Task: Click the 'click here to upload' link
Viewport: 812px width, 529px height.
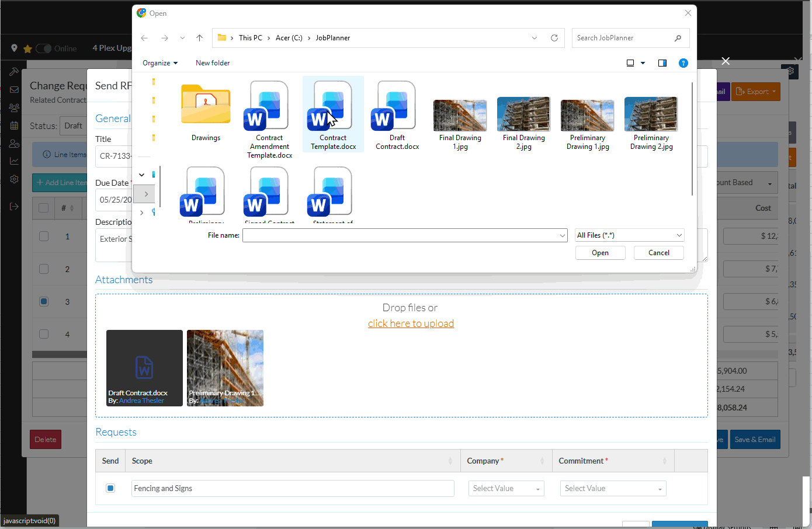Action: (411, 323)
